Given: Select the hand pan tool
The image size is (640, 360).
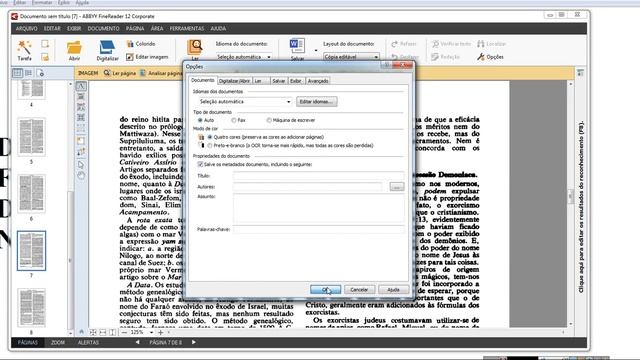Looking at the screenshot, I should pos(81,176).
